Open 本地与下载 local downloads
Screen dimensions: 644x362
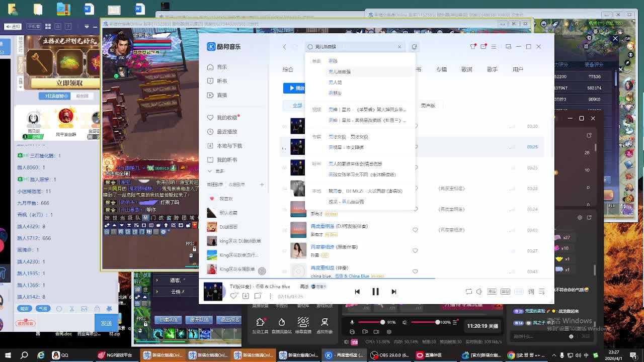pyautogui.click(x=225, y=146)
